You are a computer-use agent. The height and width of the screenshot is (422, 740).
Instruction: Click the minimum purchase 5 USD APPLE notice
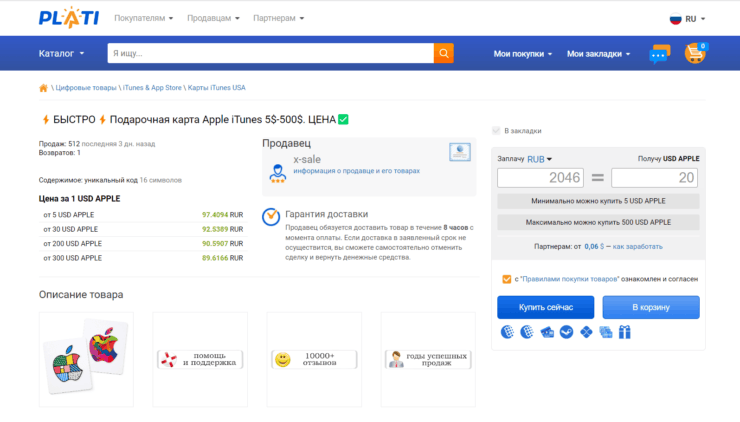[598, 201]
